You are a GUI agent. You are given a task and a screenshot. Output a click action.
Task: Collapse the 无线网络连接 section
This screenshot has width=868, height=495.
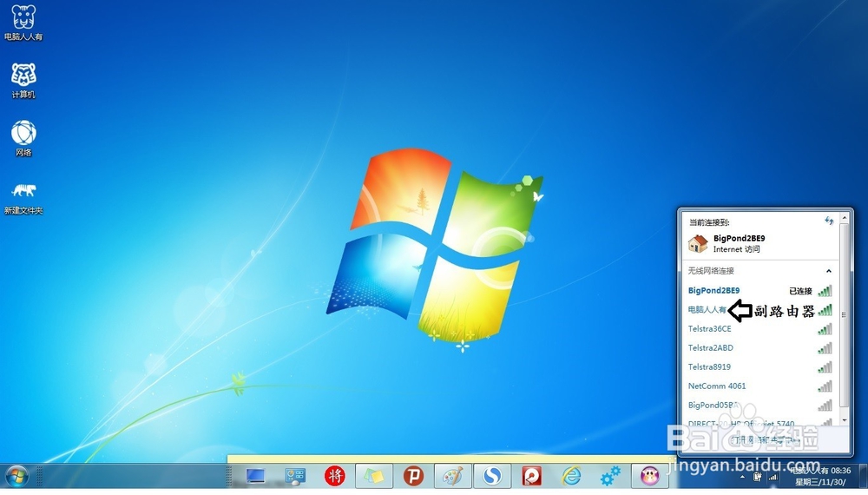[x=829, y=271]
